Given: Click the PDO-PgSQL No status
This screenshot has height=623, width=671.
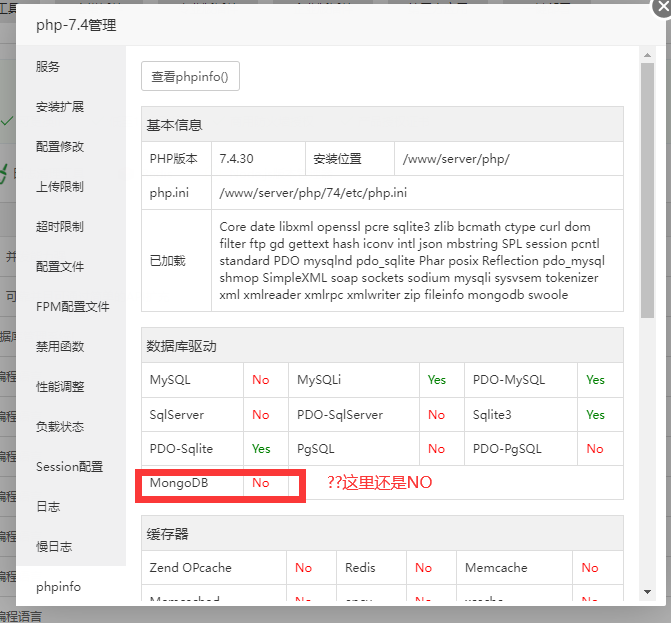Looking at the screenshot, I should click(x=595, y=448).
